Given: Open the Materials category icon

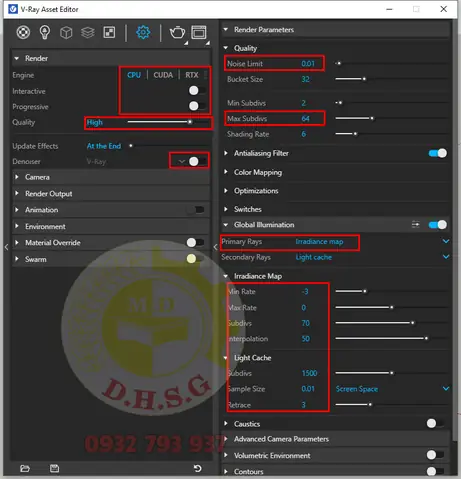Looking at the screenshot, I should click(x=23, y=33).
